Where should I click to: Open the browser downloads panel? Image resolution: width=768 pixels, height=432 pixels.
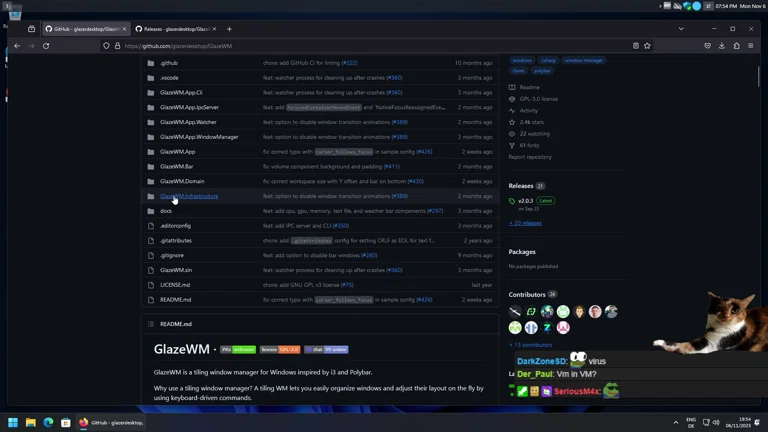[x=722, y=46]
